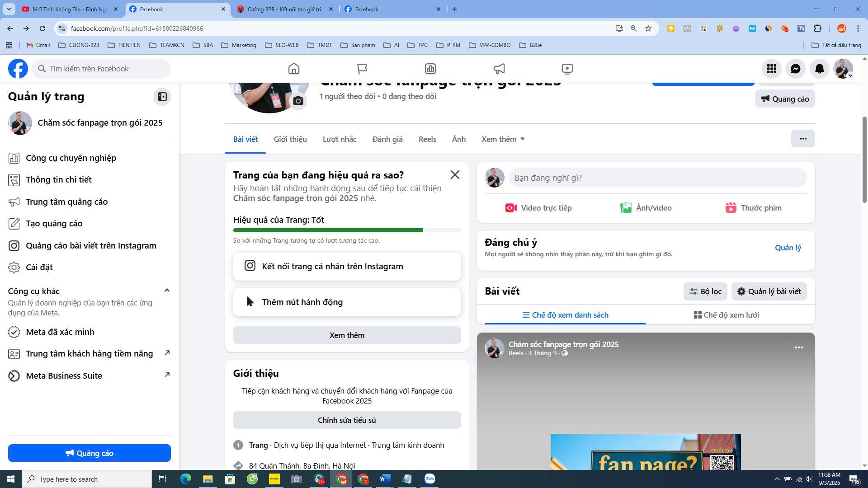Select Chế độ xem danh sách view
Image resolution: width=868 pixels, height=488 pixels.
[565, 315]
